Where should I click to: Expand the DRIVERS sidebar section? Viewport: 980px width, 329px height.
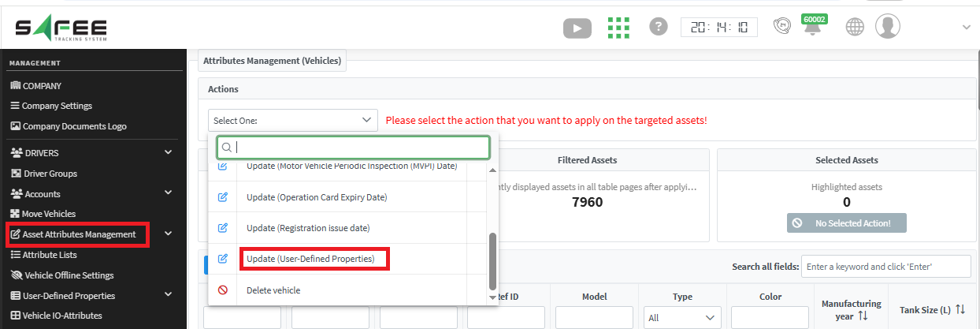(168, 153)
